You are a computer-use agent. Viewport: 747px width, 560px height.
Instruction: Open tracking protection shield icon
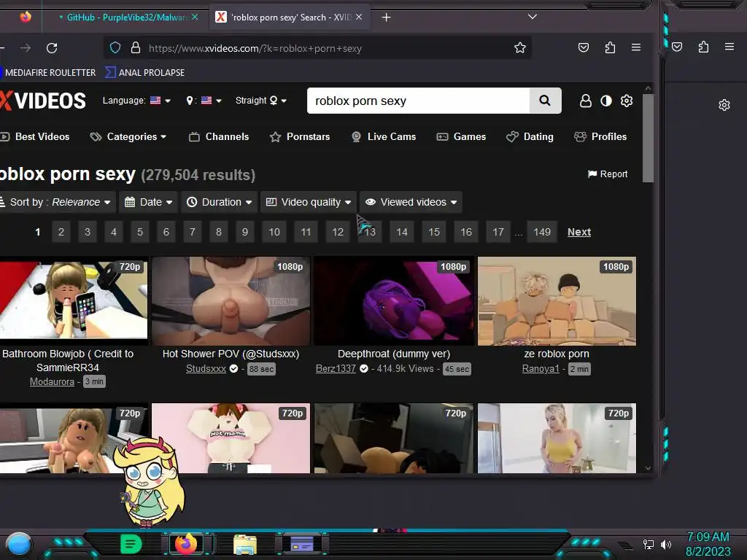coord(115,47)
